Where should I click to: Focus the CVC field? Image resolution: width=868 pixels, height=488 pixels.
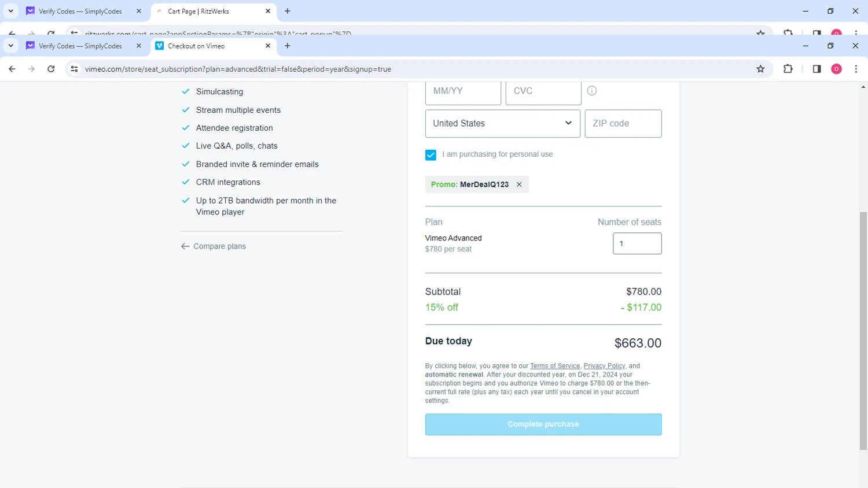coord(543,93)
